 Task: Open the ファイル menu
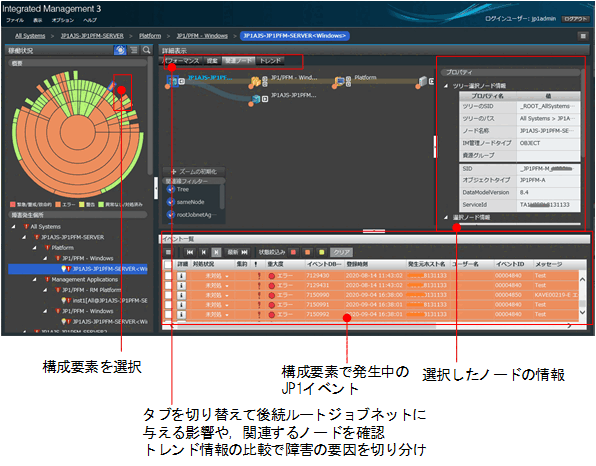coord(15,20)
